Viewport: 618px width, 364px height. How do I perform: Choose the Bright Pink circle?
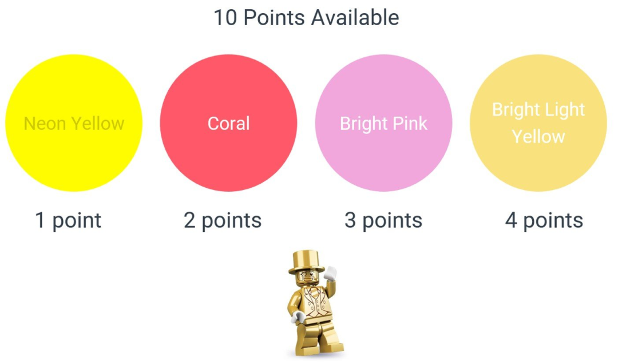[x=383, y=123]
